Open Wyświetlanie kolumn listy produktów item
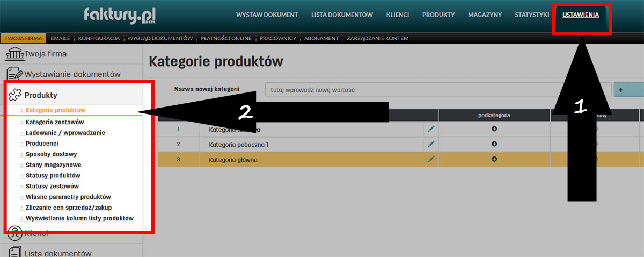Image resolution: width=644 pixels, height=257 pixels. point(79,218)
